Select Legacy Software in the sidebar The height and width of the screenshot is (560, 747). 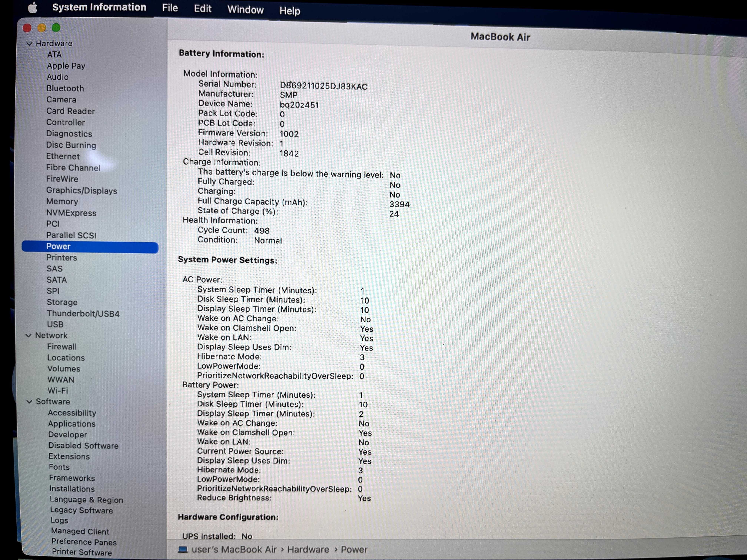(81, 510)
